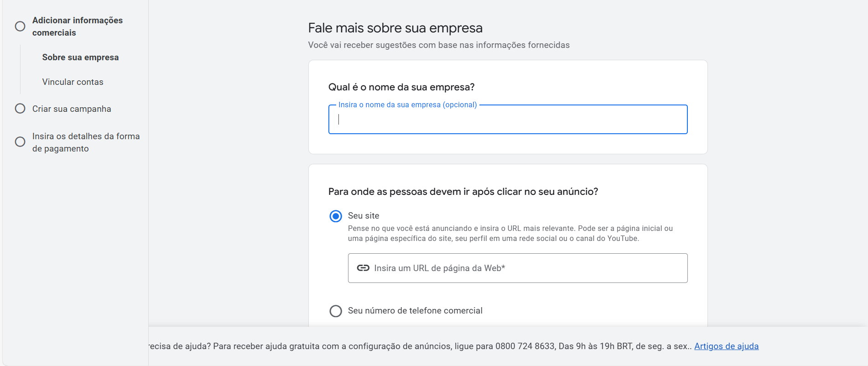
Task: Click the step circle beside Criar sua campanha
Action: tap(20, 108)
